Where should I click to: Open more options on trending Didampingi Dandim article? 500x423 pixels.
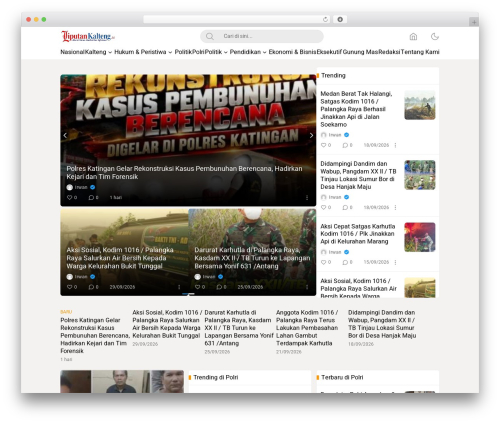pos(395,207)
